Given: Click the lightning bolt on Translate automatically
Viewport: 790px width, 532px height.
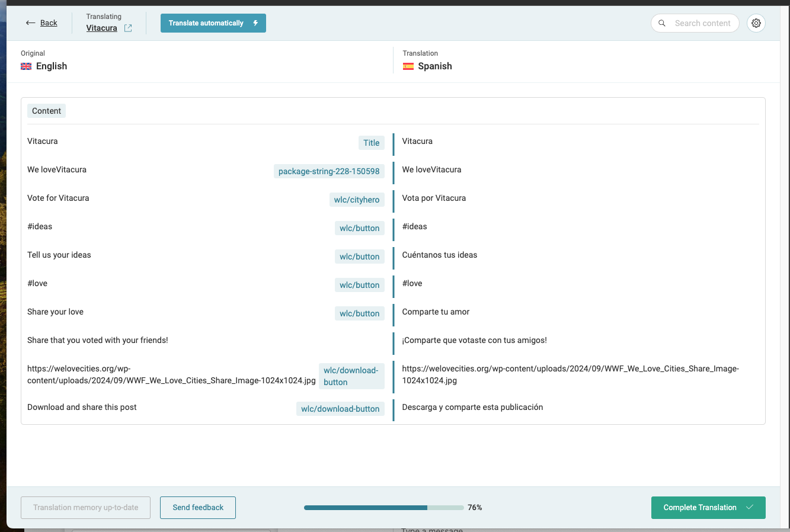Looking at the screenshot, I should pos(255,23).
